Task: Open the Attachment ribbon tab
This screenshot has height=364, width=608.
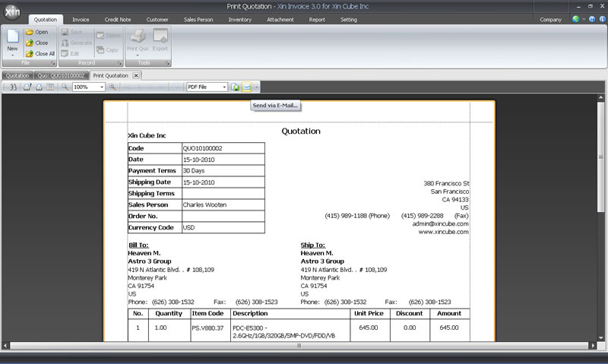Action: (x=280, y=20)
